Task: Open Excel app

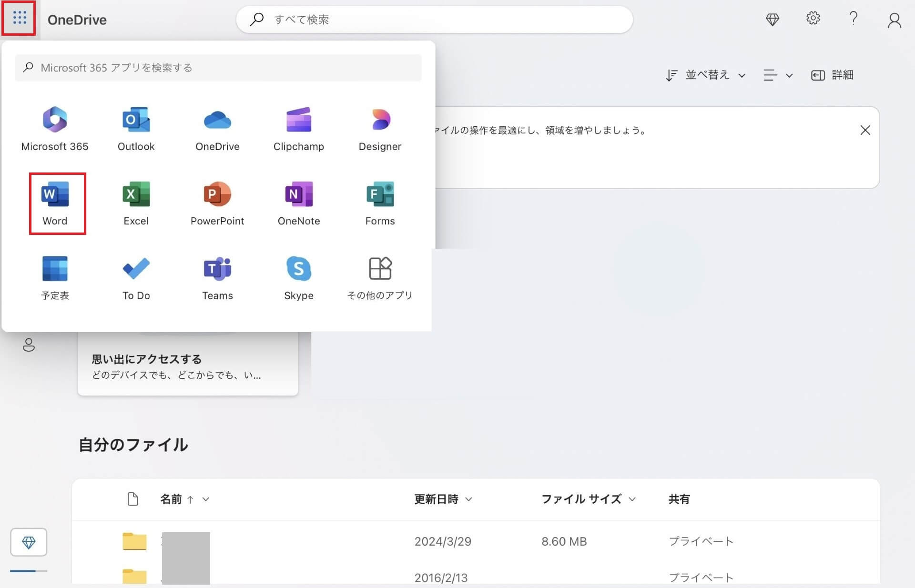Action: pos(136,203)
